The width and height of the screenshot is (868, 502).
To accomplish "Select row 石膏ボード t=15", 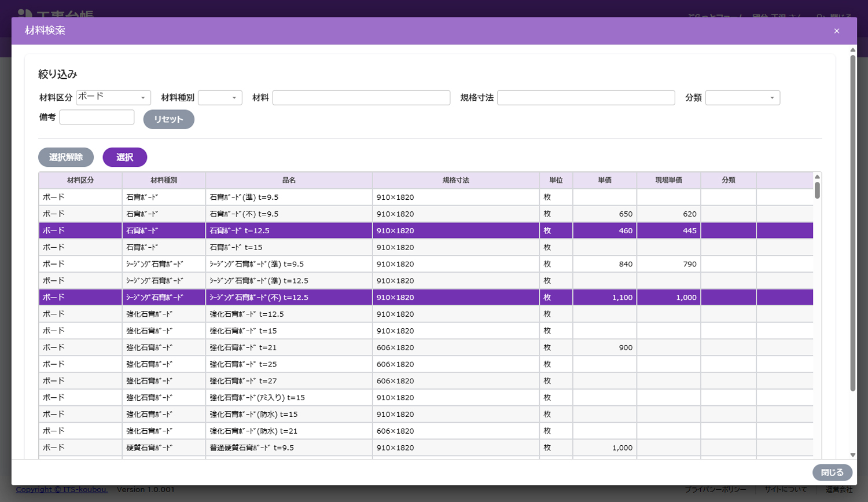I will 426,247.
